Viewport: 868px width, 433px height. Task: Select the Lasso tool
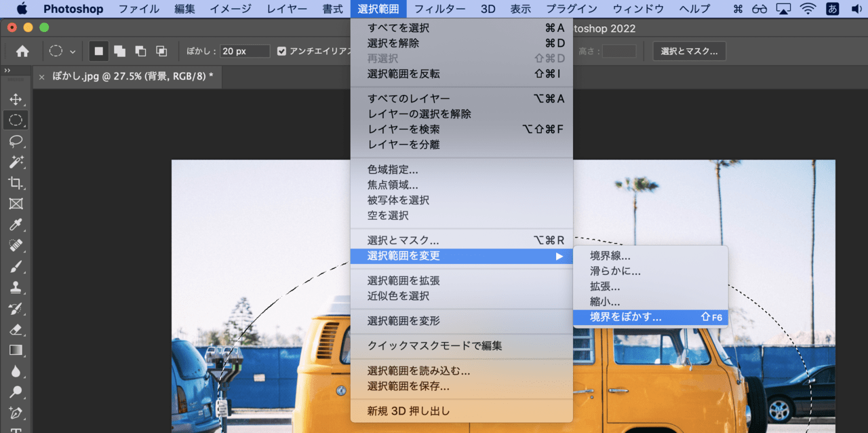click(x=16, y=141)
